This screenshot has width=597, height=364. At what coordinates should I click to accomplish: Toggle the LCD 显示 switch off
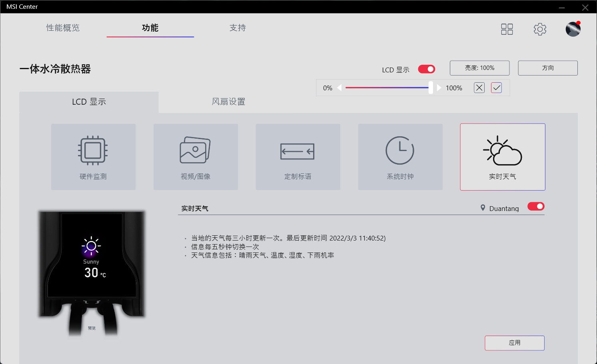point(426,69)
